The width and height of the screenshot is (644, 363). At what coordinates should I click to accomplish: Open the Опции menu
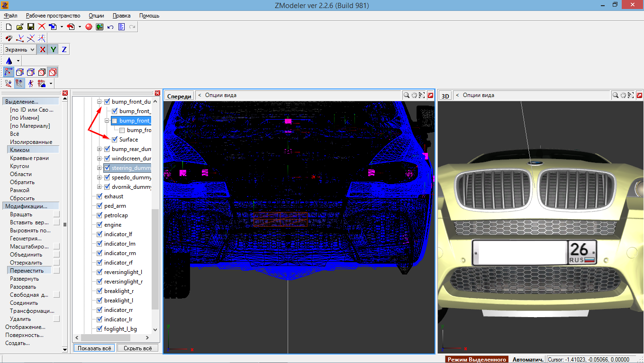(96, 16)
